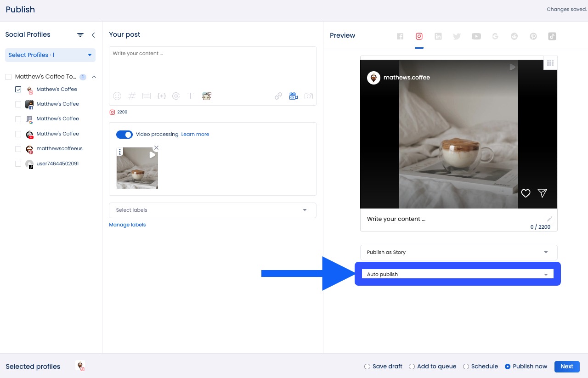Insert a link using the chain icon

pyautogui.click(x=278, y=96)
